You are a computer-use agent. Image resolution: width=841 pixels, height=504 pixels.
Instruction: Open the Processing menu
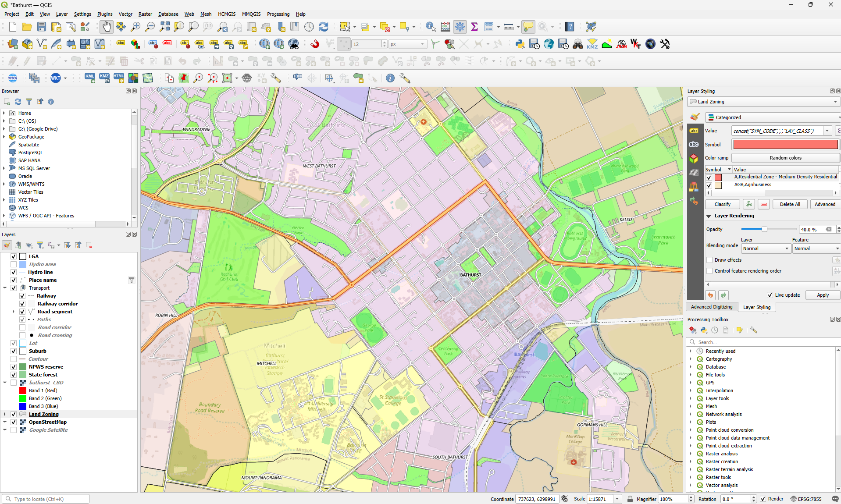(x=278, y=14)
